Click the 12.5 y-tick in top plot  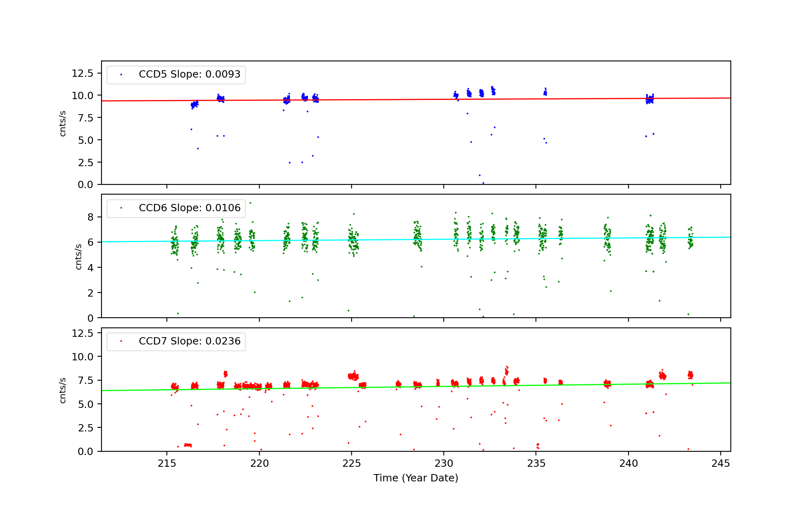[x=82, y=74]
